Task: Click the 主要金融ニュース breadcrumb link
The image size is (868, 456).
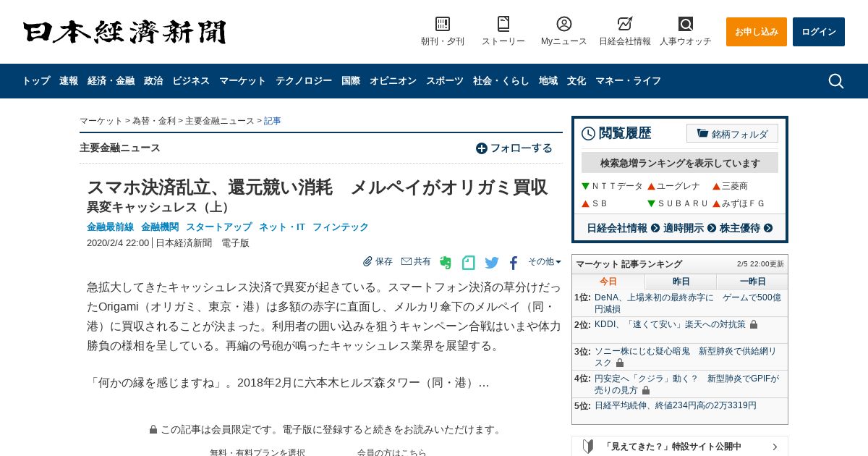Action: coord(220,121)
